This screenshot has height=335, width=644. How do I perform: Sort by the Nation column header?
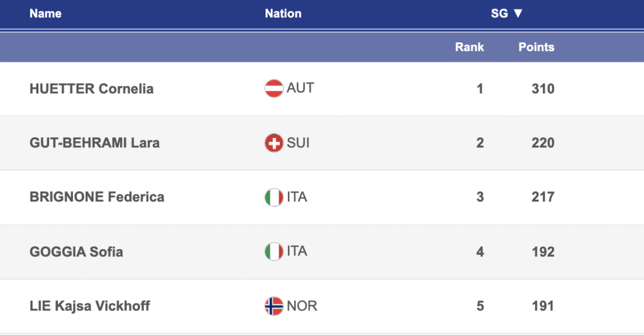(283, 13)
